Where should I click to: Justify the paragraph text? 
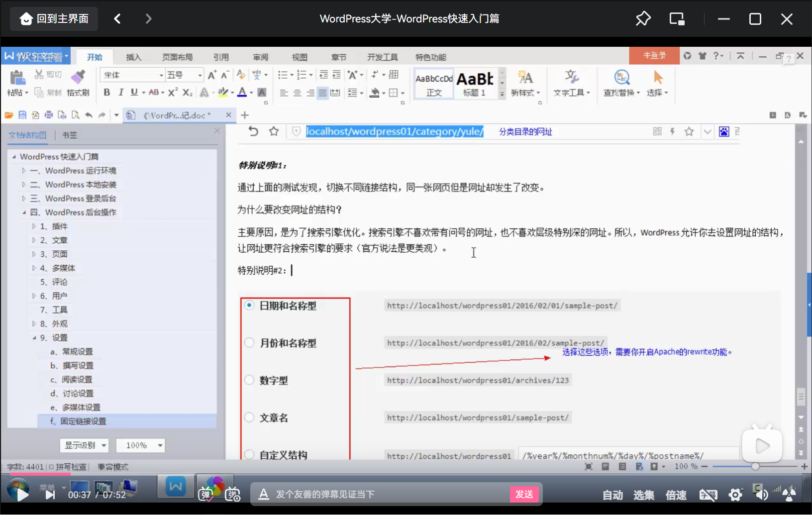coord(323,93)
